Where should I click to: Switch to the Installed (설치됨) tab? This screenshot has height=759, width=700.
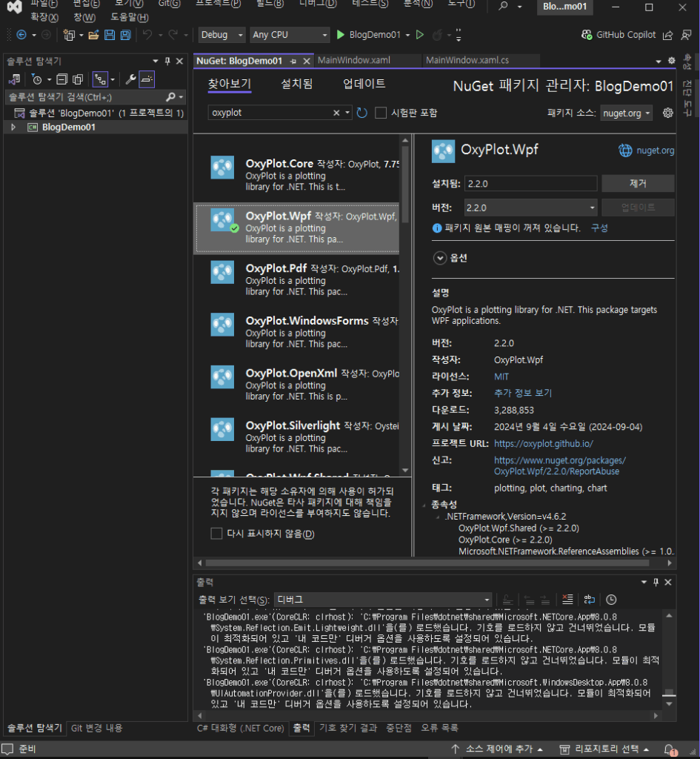[296, 84]
